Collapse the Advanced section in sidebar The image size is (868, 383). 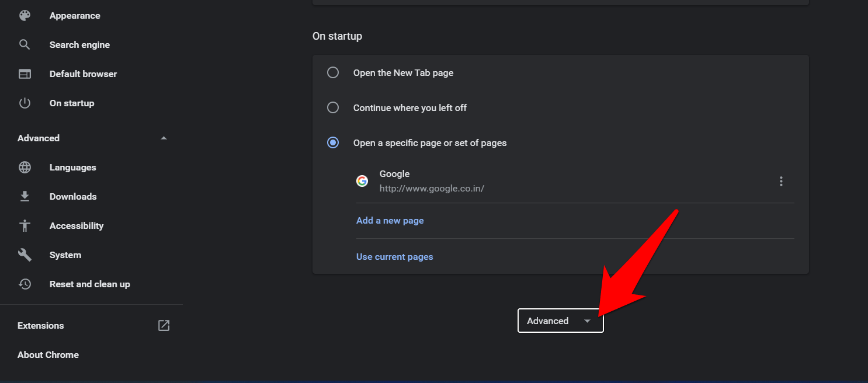click(x=164, y=138)
